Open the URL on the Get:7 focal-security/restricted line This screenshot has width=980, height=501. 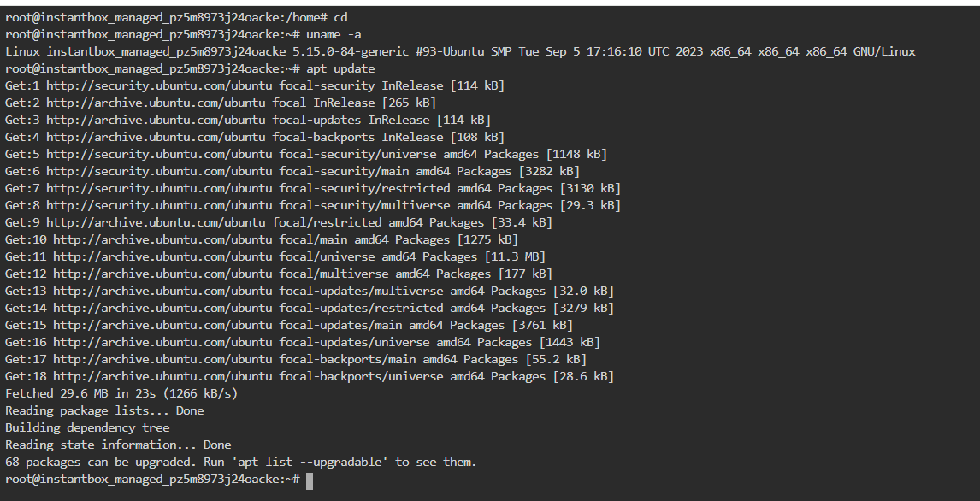pyautogui.click(x=159, y=188)
